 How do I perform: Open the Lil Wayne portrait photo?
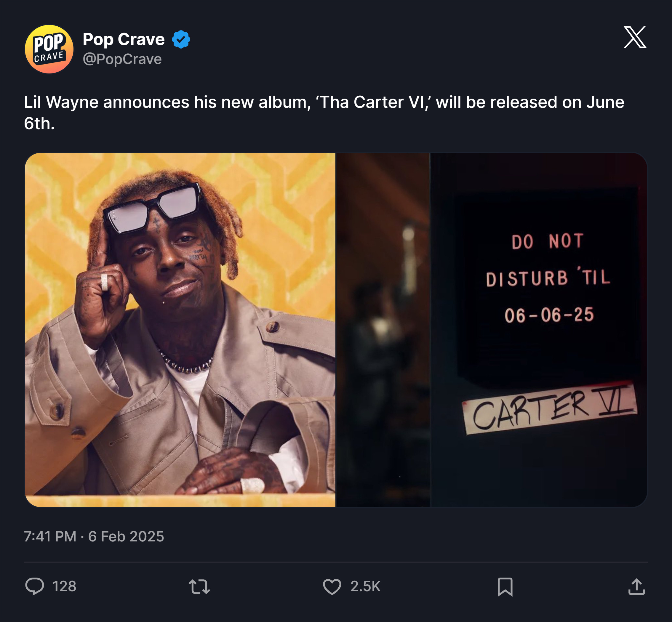coord(180,330)
